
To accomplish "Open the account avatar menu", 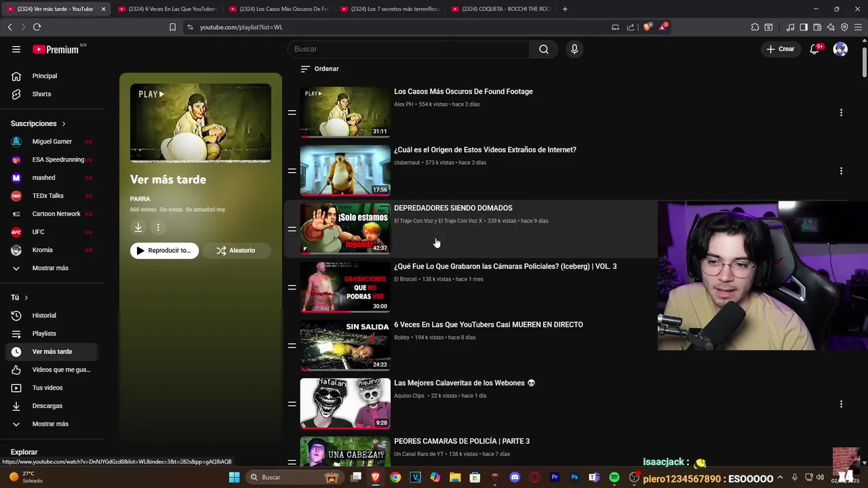I will coord(840,49).
